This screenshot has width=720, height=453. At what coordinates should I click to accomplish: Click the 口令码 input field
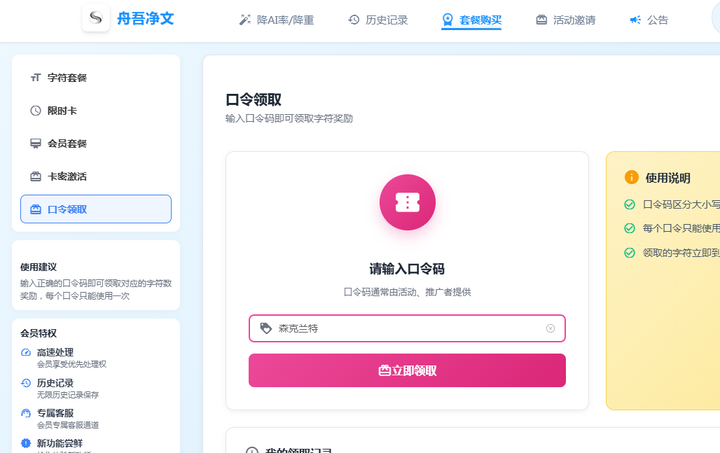[405, 328]
